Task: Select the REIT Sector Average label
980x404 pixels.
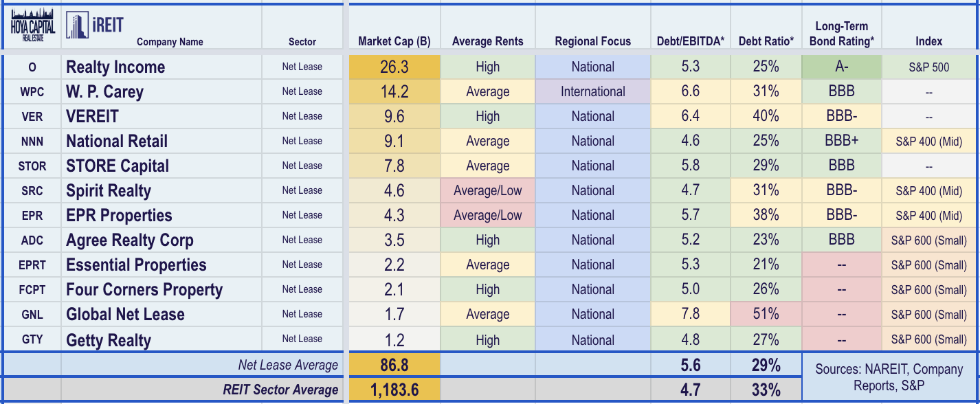Action: (x=280, y=390)
